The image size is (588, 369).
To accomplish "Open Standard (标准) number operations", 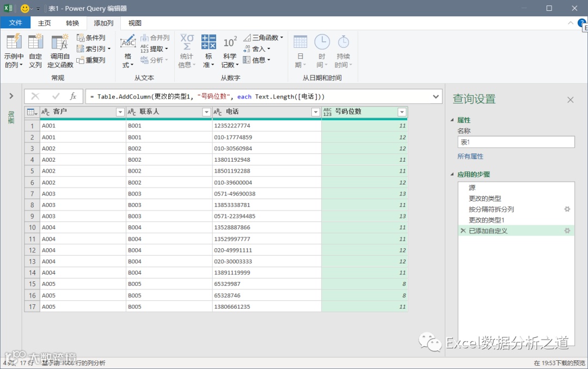I will 209,51.
